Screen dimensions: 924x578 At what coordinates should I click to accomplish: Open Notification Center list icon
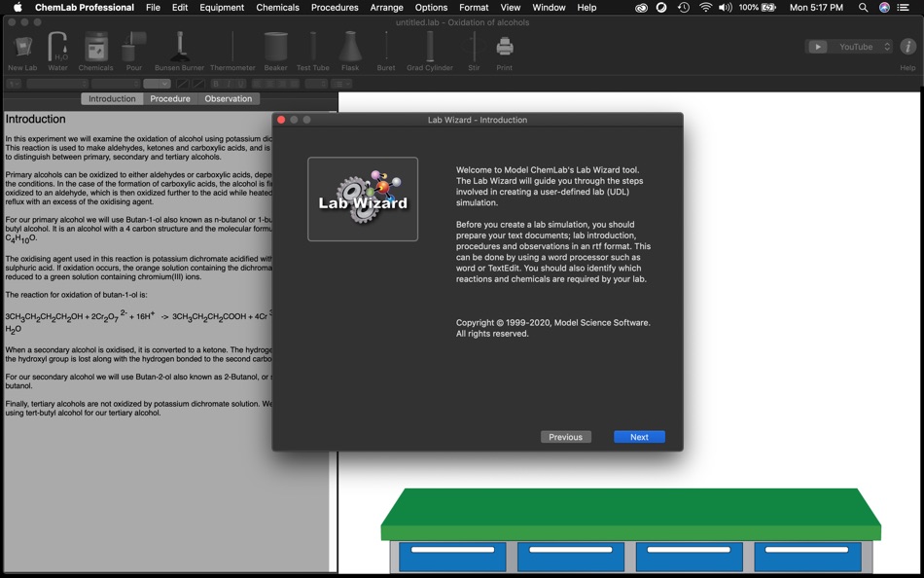(x=903, y=8)
